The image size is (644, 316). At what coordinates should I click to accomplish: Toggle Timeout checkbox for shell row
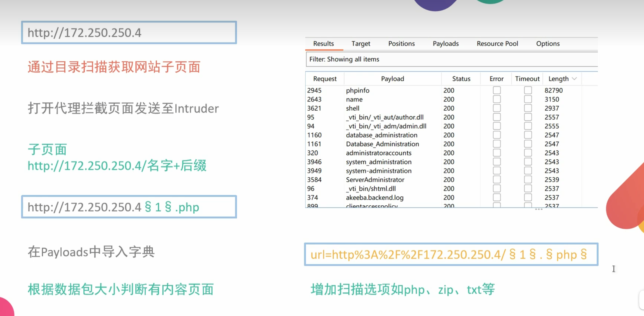[x=528, y=108]
